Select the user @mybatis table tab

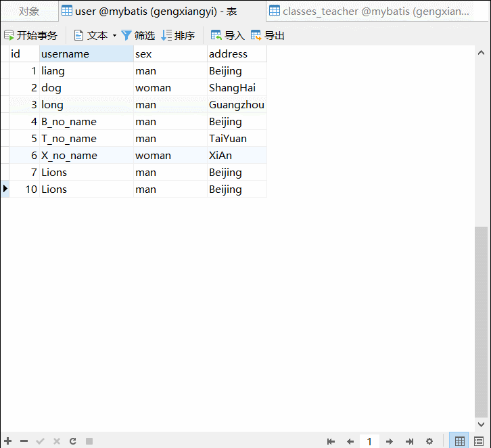pos(162,12)
